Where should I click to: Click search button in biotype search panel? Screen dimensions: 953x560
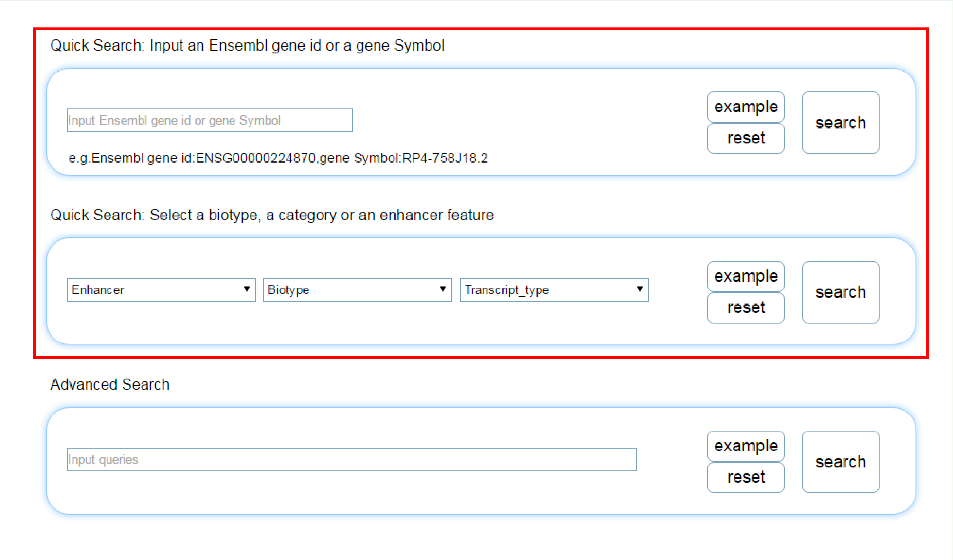point(840,292)
